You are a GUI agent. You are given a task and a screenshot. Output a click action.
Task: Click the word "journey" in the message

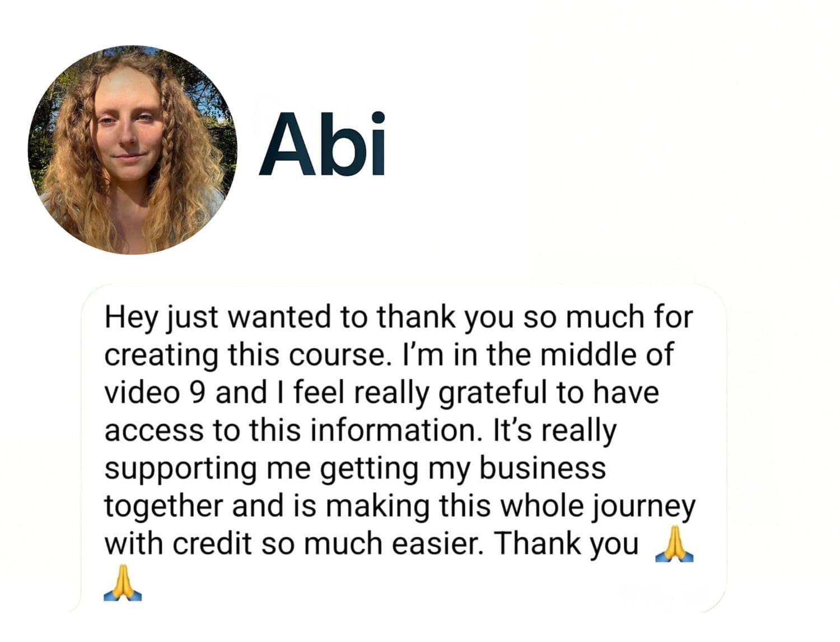[x=644, y=506]
